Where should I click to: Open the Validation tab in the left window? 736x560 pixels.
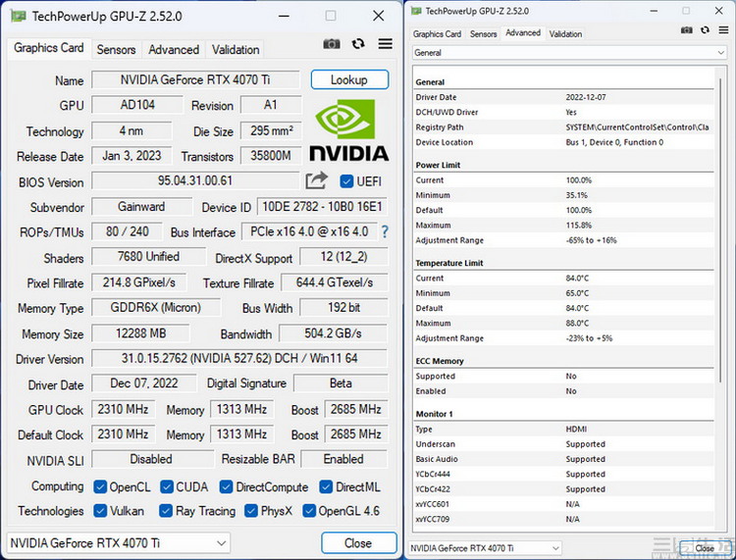click(x=236, y=50)
